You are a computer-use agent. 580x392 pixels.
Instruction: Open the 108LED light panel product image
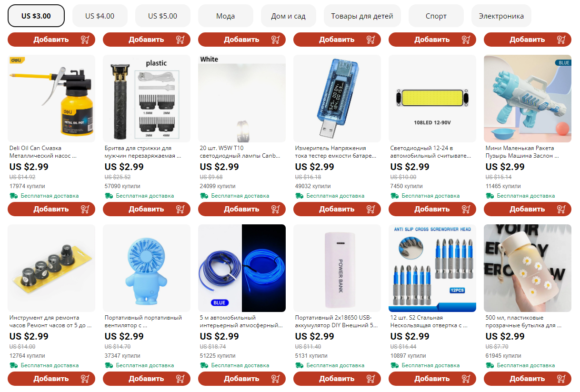[432, 99]
